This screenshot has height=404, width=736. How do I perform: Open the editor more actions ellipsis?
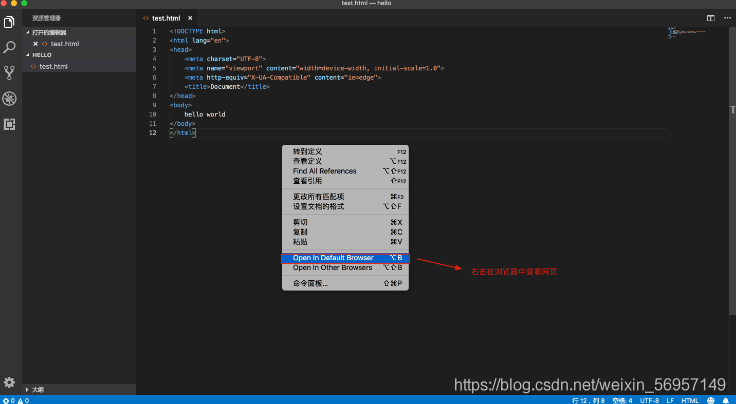click(727, 18)
